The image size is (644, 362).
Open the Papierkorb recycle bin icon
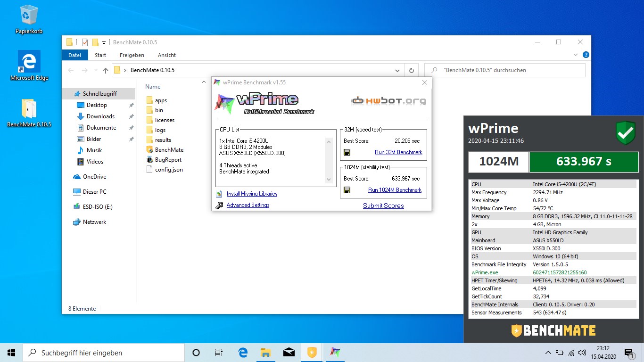[x=29, y=19]
